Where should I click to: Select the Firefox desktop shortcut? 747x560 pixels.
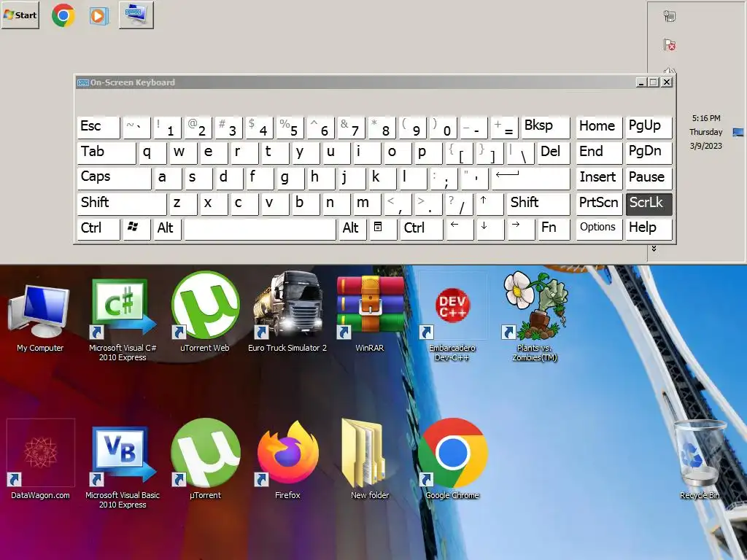287,459
